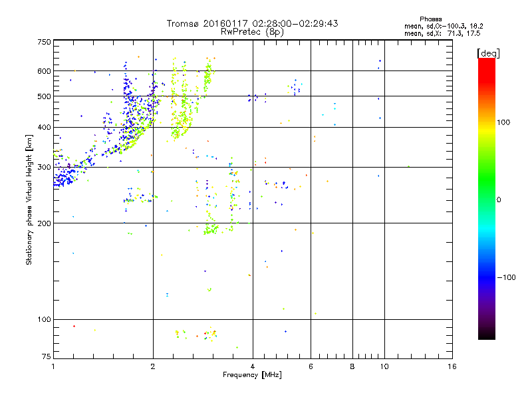The width and height of the screenshot is (532, 399).
Task: Click the 'mean, sd,X: 71.3, 17.5' text
Action: 442,33
